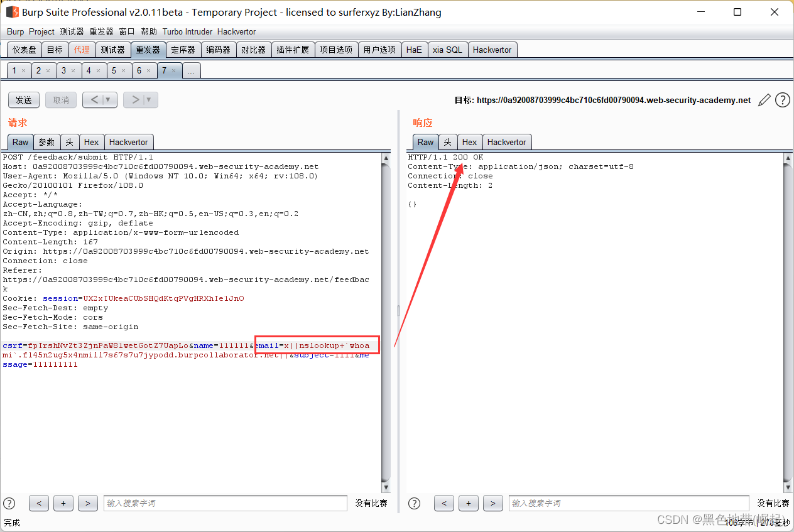
Task: Switch to the 对比器 comparer tab
Action: pyautogui.click(x=254, y=50)
